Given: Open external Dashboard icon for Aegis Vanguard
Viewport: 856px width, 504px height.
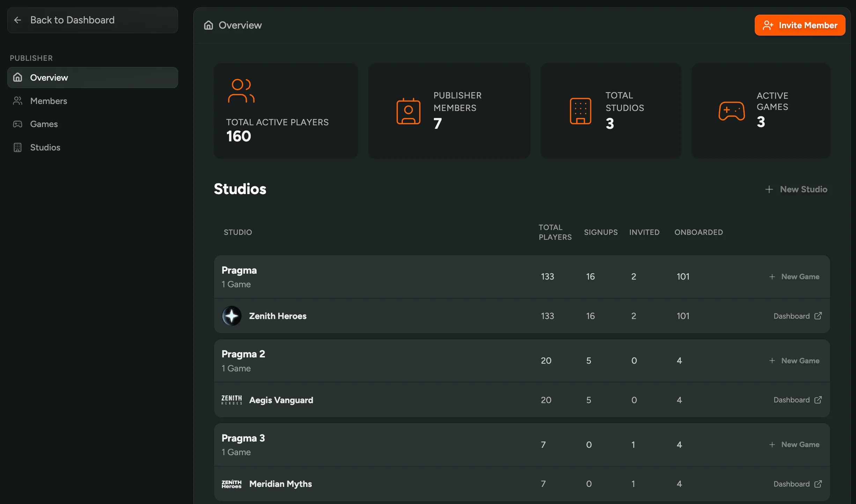Looking at the screenshot, I should click(x=818, y=400).
